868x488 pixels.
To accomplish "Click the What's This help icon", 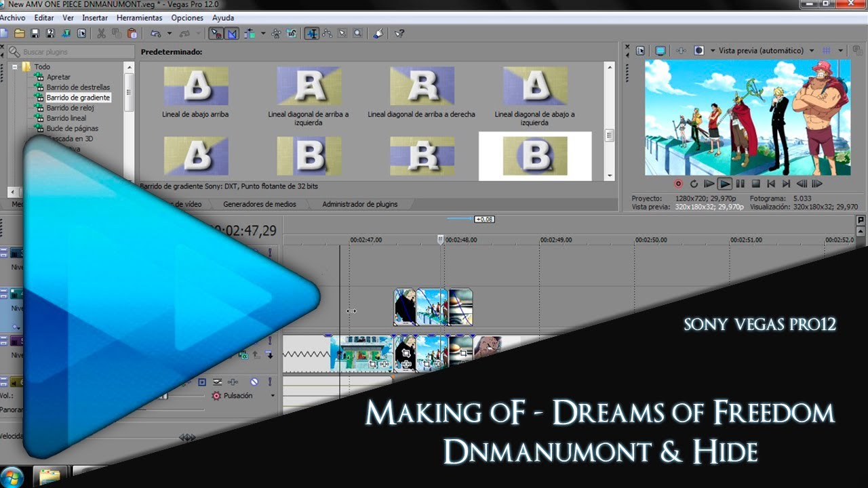I will pos(399,33).
